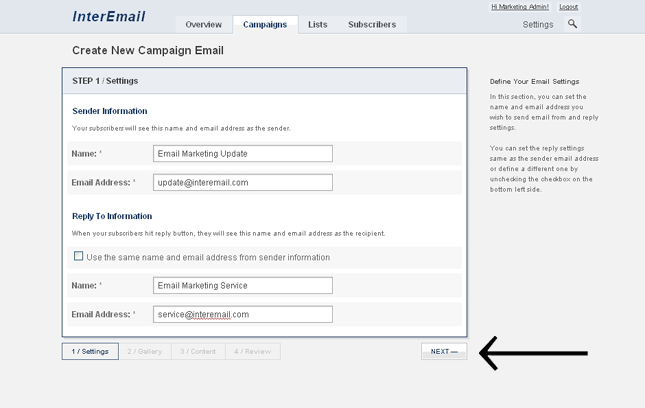The height and width of the screenshot is (408, 645).
Task: Open Settings in the top navigation
Action: tap(537, 24)
